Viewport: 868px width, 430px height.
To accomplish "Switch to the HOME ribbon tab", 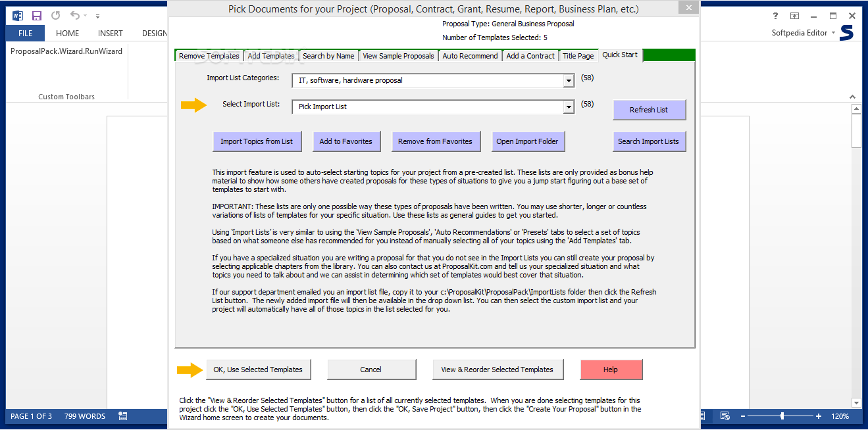I will click(67, 33).
